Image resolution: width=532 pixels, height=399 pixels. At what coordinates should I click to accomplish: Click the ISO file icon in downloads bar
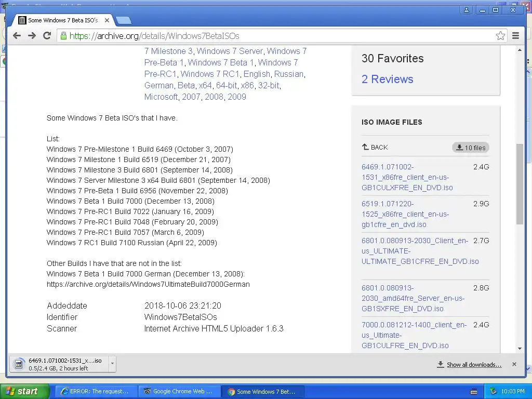tap(19, 364)
